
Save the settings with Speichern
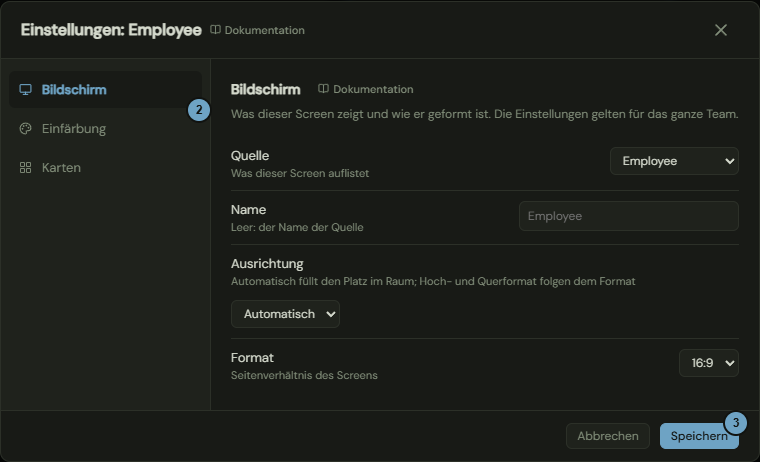699,436
